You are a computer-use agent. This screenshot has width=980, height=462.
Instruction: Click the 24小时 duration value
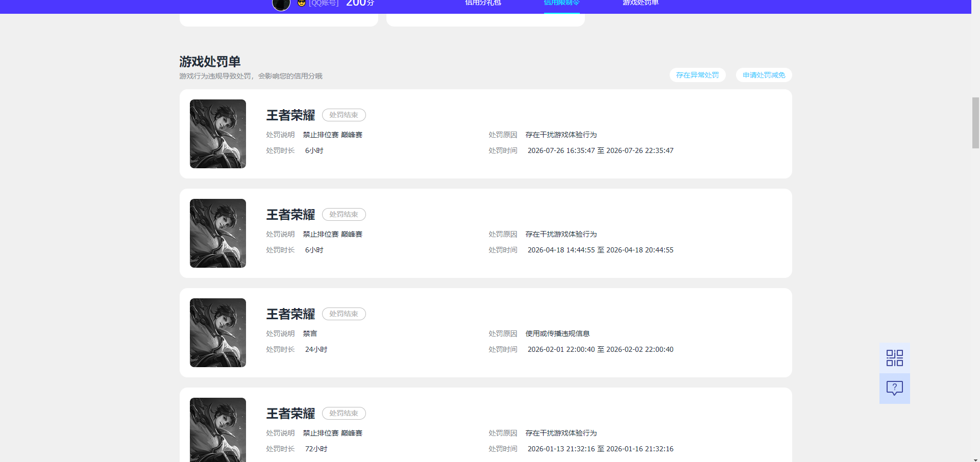(316, 349)
